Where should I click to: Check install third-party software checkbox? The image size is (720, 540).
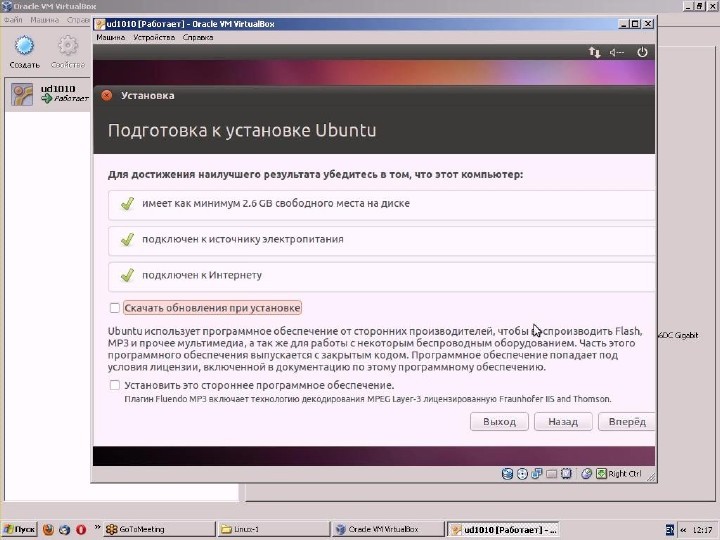[x=115, y=385]
